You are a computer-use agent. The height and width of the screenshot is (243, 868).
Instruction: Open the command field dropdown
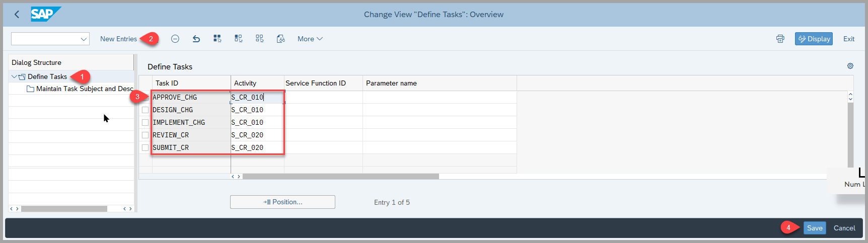84,39
